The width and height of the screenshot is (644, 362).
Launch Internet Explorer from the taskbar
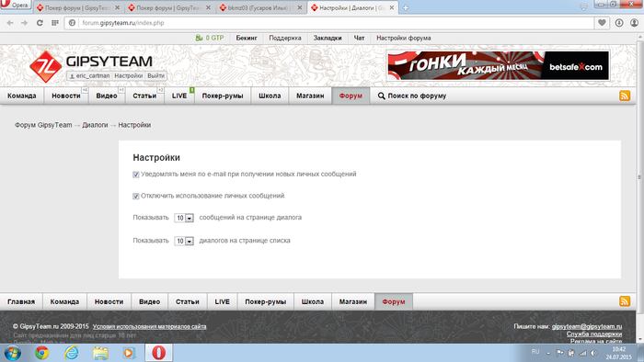pyautogui.click(x=71, y=353)
